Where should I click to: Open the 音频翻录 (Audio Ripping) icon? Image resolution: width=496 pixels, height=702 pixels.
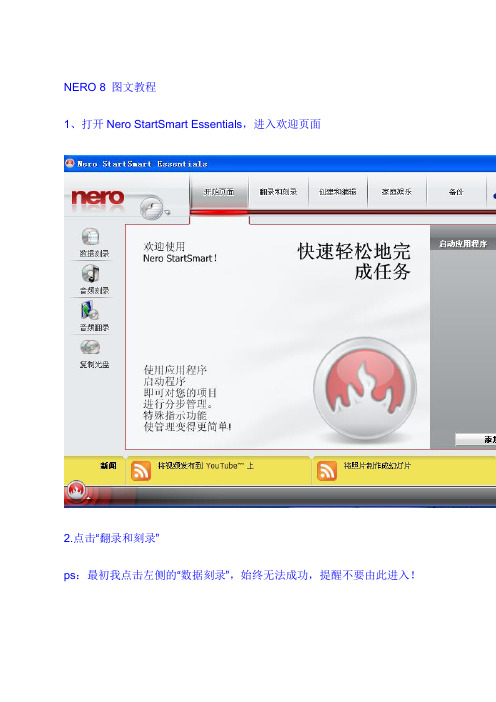(x=90, y=311)
